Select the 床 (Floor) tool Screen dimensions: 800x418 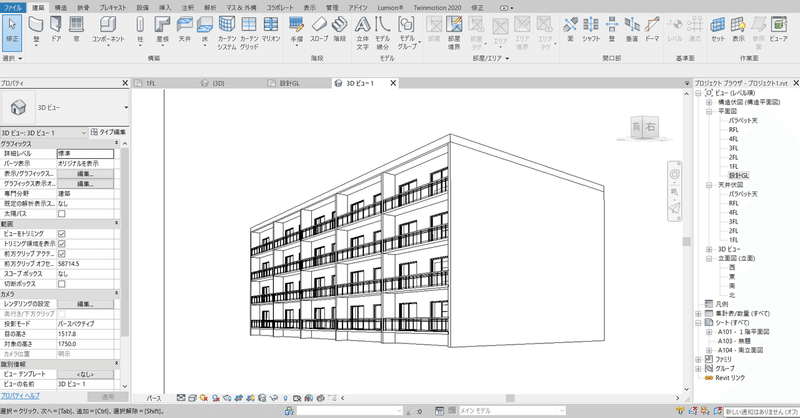tap(205, 30)
